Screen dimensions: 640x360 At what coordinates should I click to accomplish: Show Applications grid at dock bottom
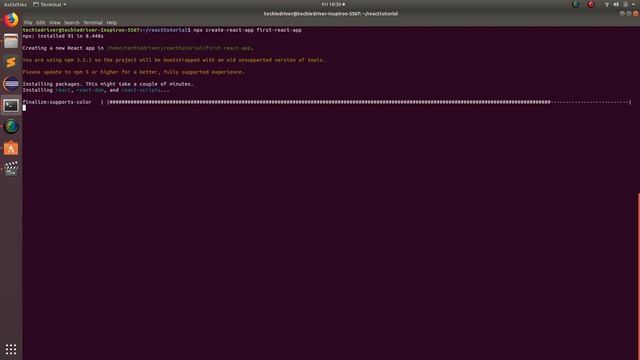click(11, 349)
